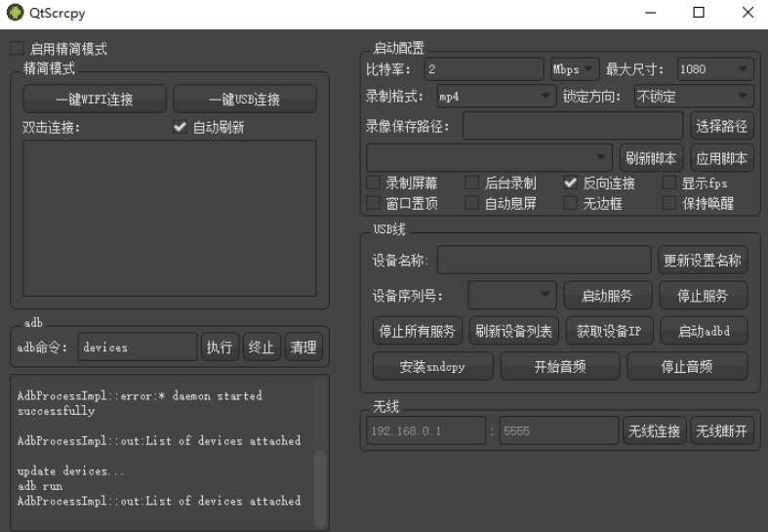Click the 执行 button for adb command

[x=220, y=347]
